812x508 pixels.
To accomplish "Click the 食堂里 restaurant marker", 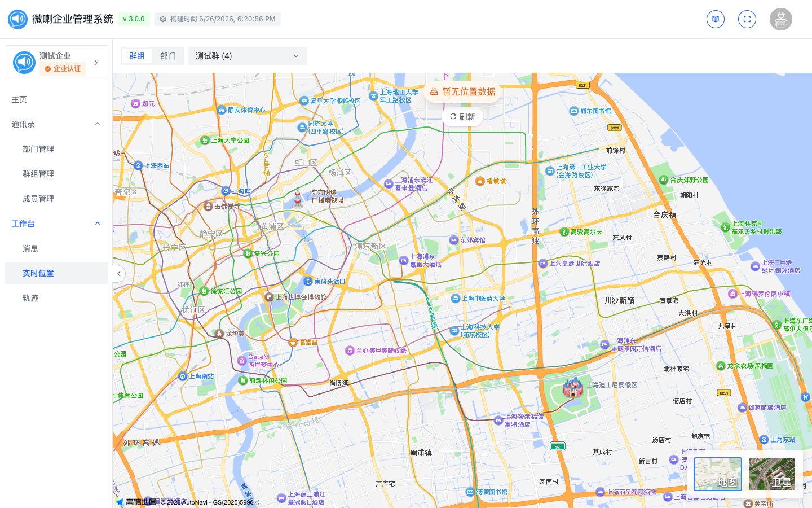I will coord(293,342).
